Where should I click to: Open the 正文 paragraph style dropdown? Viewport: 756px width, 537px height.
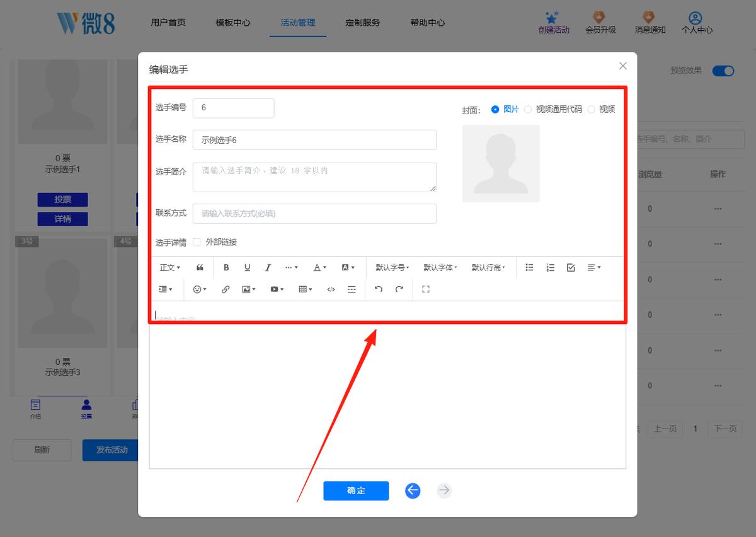pyautogui.click(x=170, y=268)
